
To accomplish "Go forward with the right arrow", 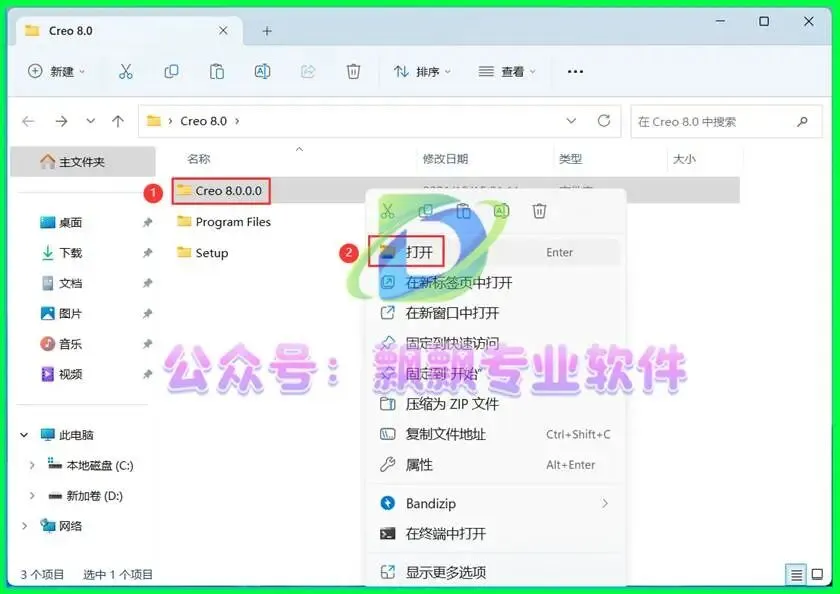I will (62, 122).
